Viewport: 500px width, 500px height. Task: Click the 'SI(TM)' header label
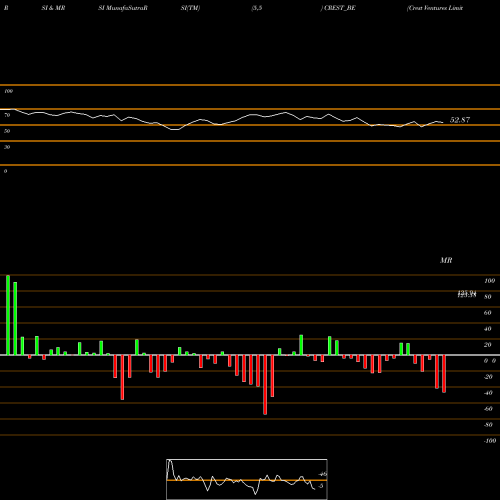(x=190, y=8)
